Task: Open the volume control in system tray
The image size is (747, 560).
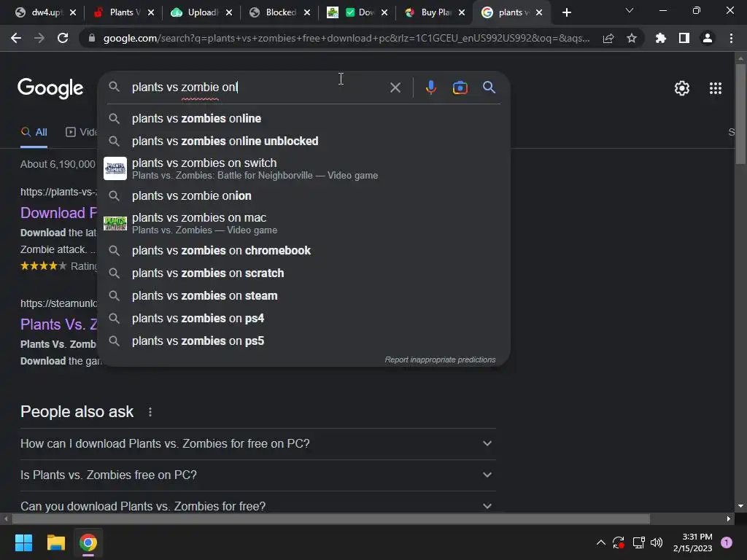Action: 657,542
